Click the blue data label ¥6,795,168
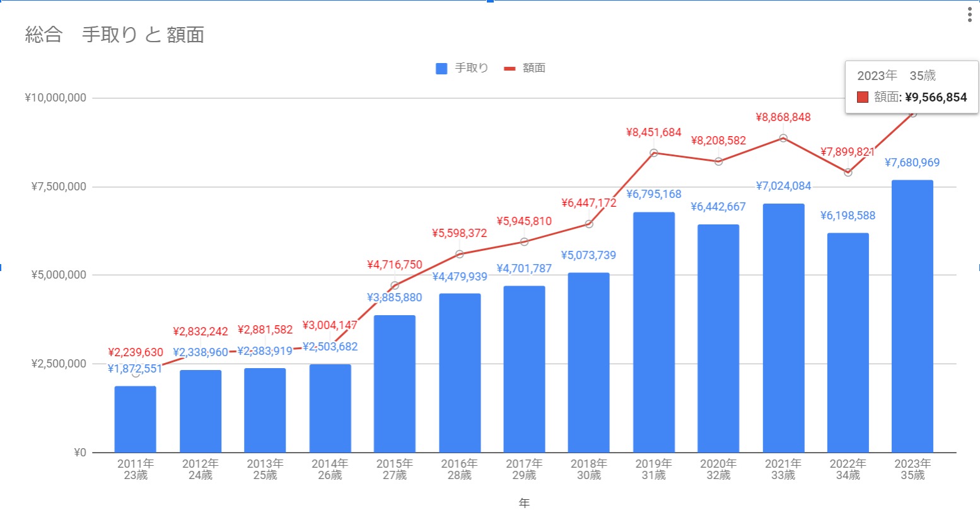The height and width of the screenshot is (532, 980). pos(654,194)
